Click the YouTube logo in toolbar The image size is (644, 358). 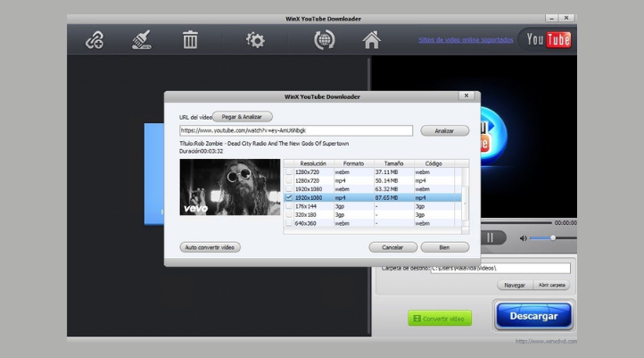point(549,40)
